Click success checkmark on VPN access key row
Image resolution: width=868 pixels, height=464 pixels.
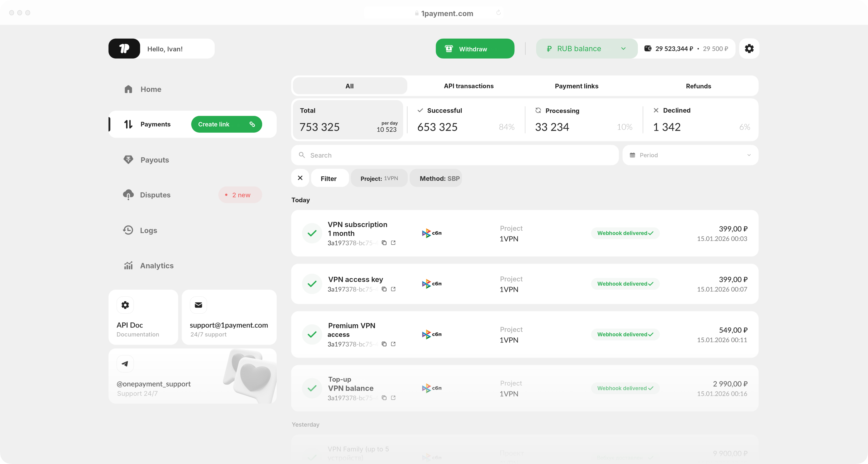pyautogui.click(x=312, y=284)
